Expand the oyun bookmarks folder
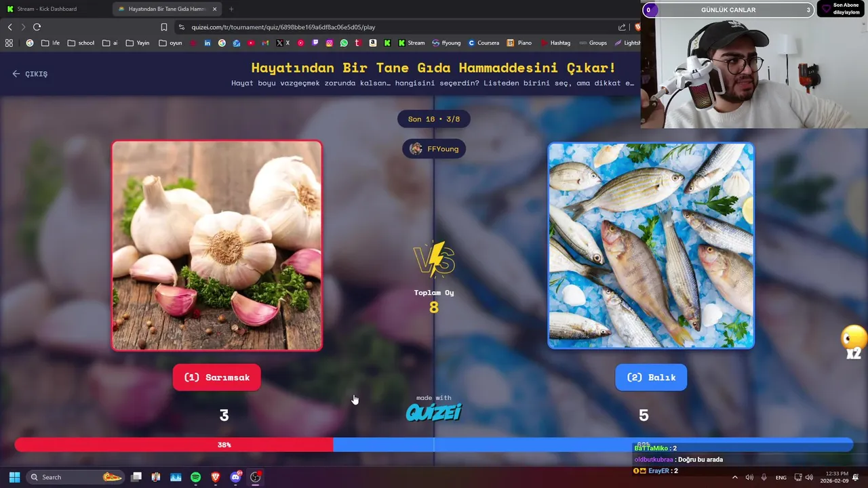The image size is (868, 488). tap(170, 43)
